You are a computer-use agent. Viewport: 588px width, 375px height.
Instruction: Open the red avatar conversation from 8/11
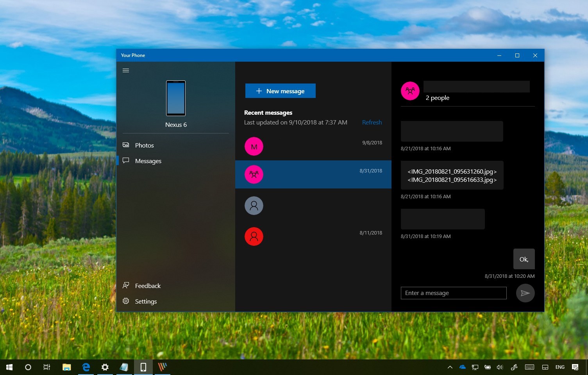tap(254, 236)
